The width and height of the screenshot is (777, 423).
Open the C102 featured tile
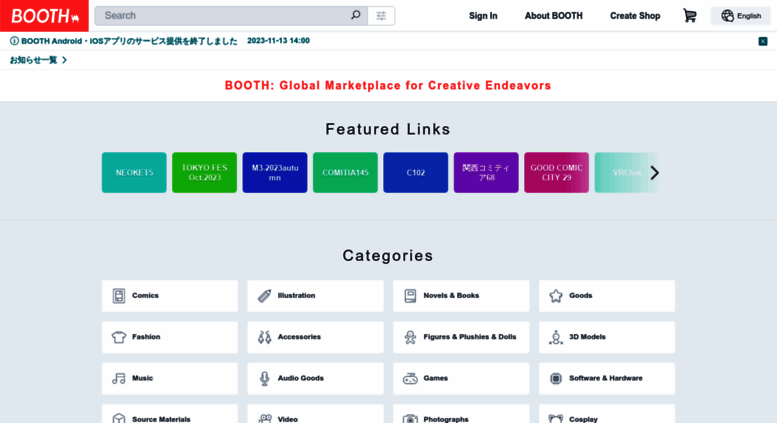click(416, 173)
